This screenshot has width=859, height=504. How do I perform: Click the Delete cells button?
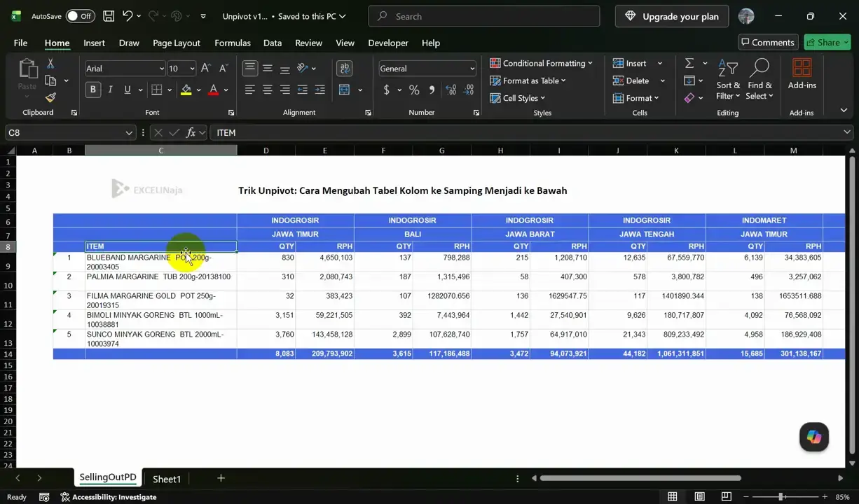(x=631, y=80)
